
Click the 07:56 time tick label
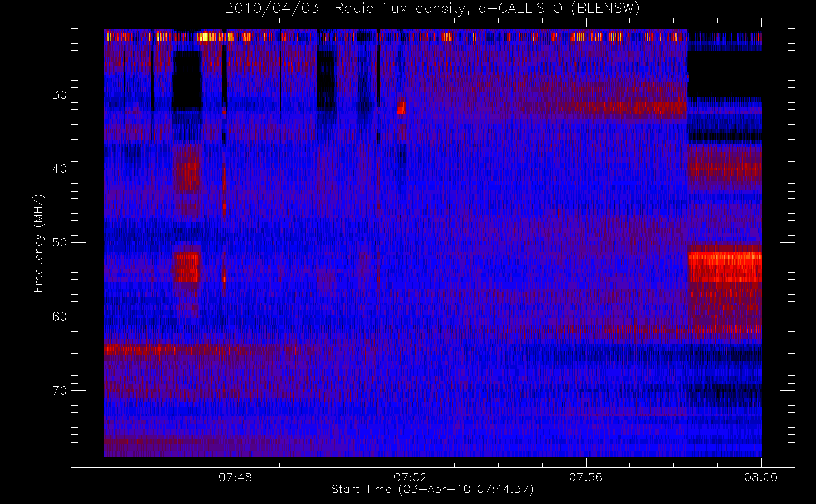586,477
